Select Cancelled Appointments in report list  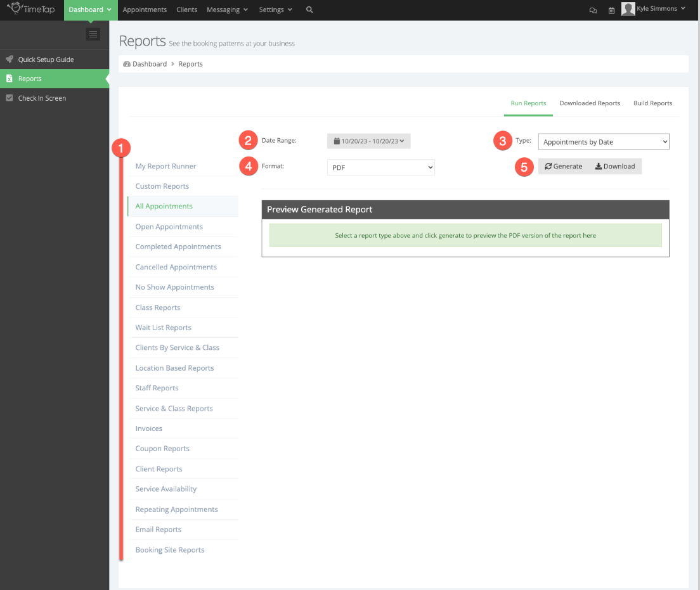[x=175, y=266]
